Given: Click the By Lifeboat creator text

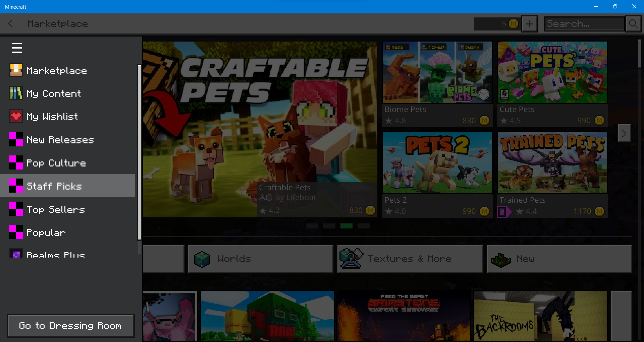Looking at the screenshot, I should pyautogui.click(x=296, y=198).
